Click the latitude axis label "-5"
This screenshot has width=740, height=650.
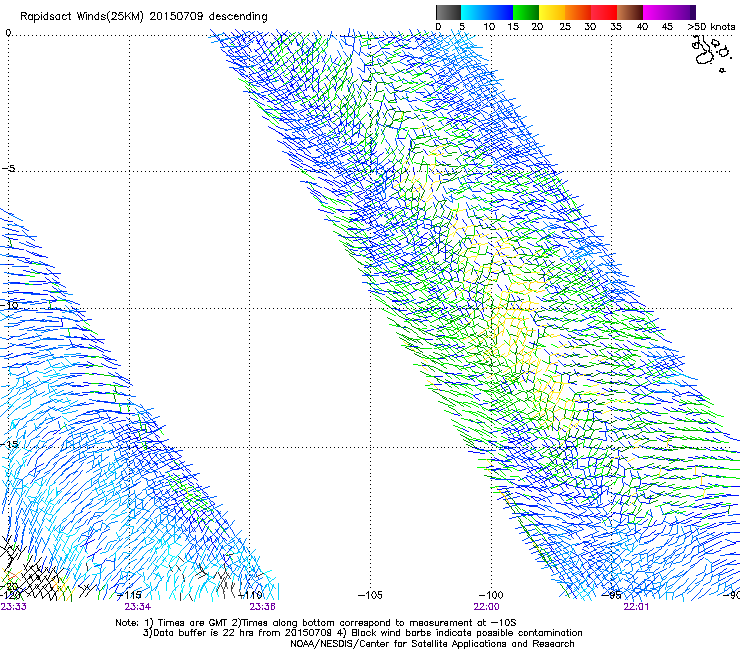click(x=9, y=168)
